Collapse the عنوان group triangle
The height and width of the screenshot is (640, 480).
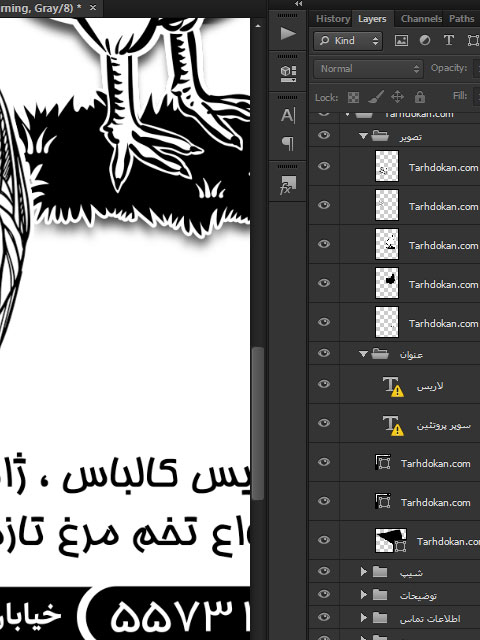pos(363,353)
